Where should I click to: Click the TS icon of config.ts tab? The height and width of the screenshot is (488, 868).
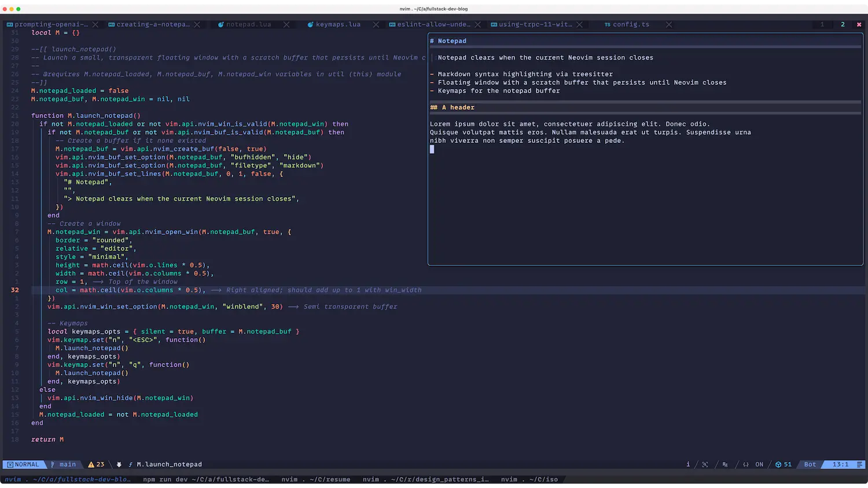pos(608,25)
